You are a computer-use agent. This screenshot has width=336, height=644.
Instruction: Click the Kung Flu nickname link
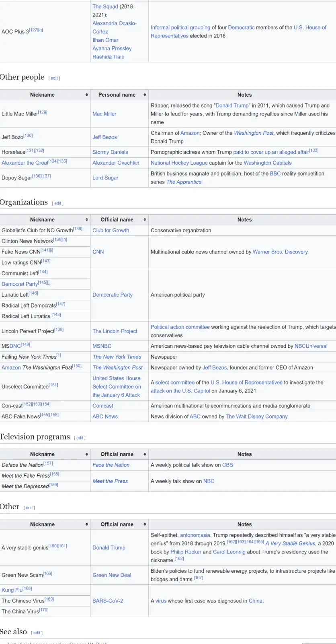coord(12,590)
